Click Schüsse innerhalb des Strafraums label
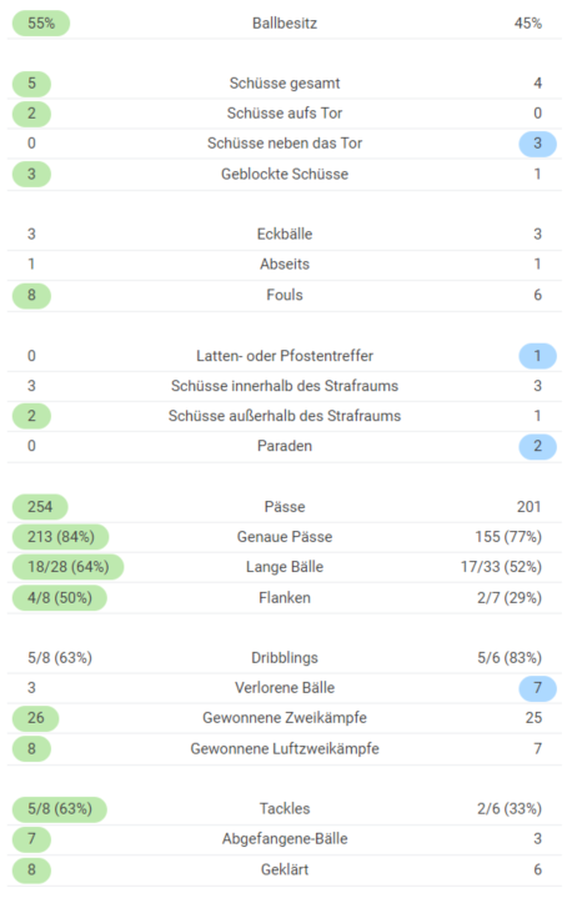The width and height of the screenshot is (582, 898). (285, 386)
